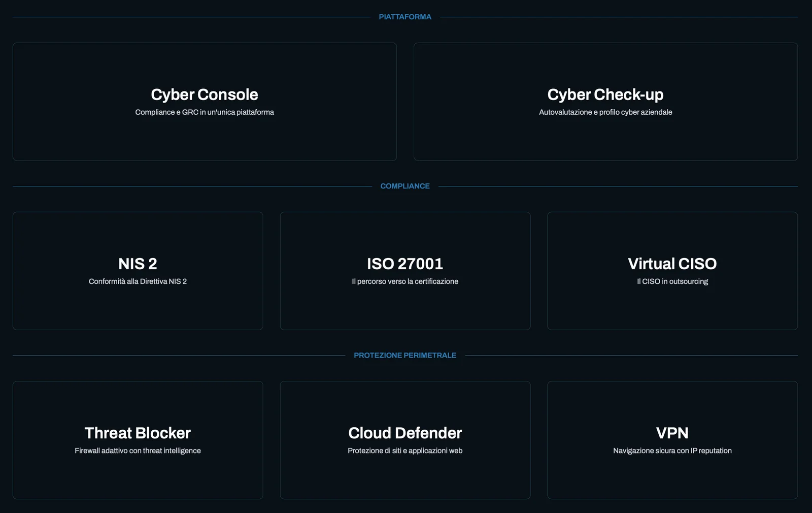
Task: Open the Threat Blocker card
Action: point(138,440)
